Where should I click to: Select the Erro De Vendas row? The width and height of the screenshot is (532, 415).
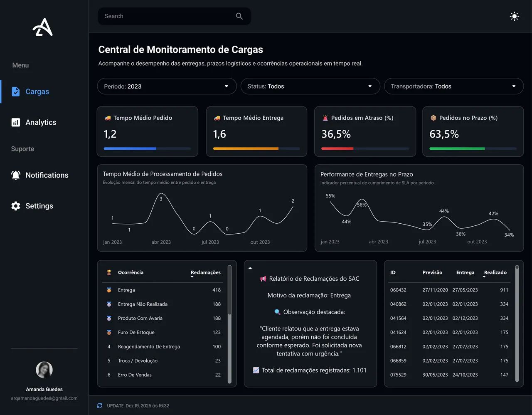pyautogui.click(x=163, y=375)
